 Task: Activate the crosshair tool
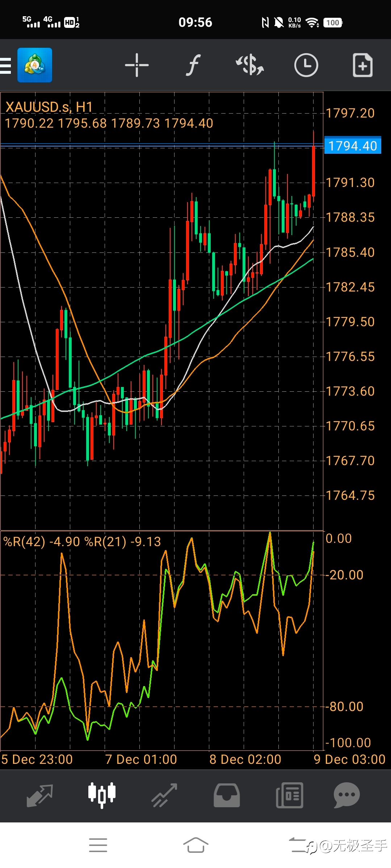[x=137, y=65]
